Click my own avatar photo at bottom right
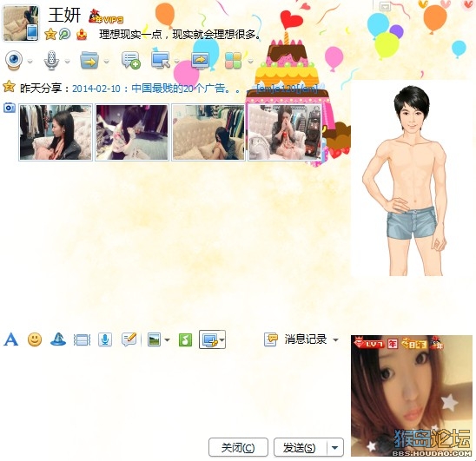Image resolution: width=476 pixels, height=461 pixels. pyautogui.click(x=412, y=395)
